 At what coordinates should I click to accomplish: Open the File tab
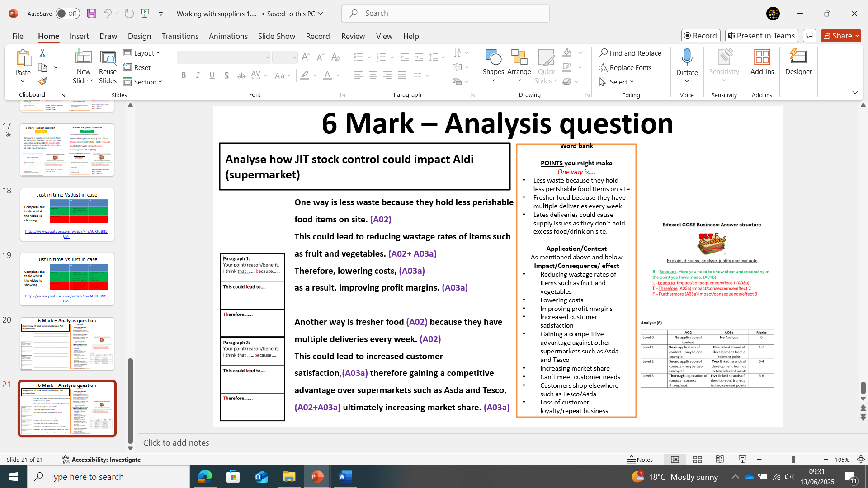click(x=18, y=36)
